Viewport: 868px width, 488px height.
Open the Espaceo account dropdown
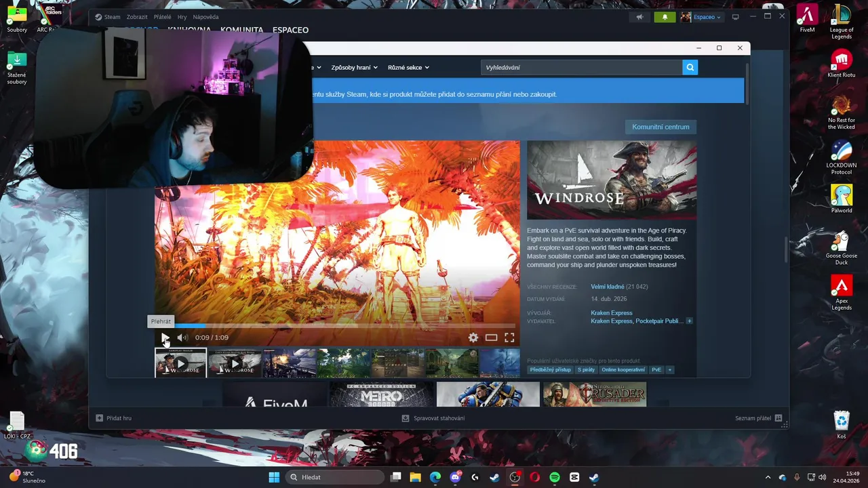click(x=702, y=17)
